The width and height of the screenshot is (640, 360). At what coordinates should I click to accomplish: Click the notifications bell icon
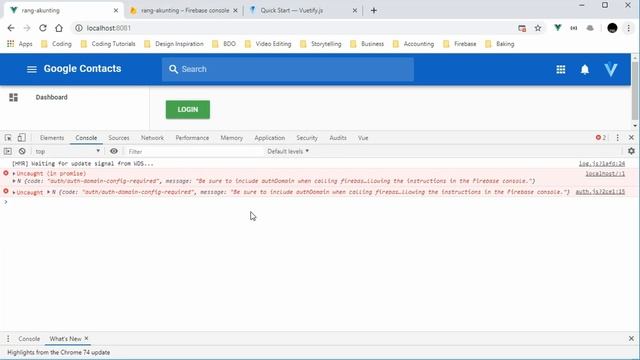pyautogui.click(x=585, y=69)
